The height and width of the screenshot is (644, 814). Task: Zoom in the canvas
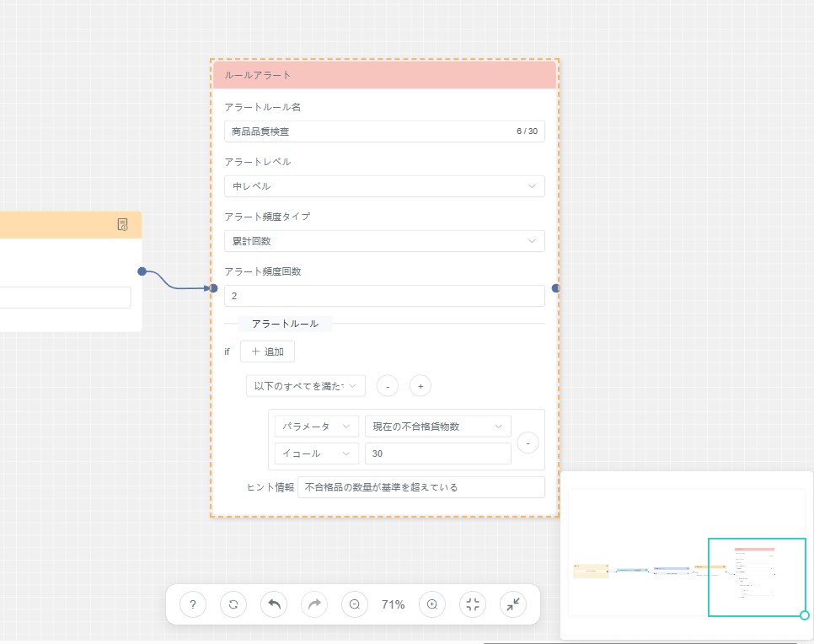[x=432, y=604]
